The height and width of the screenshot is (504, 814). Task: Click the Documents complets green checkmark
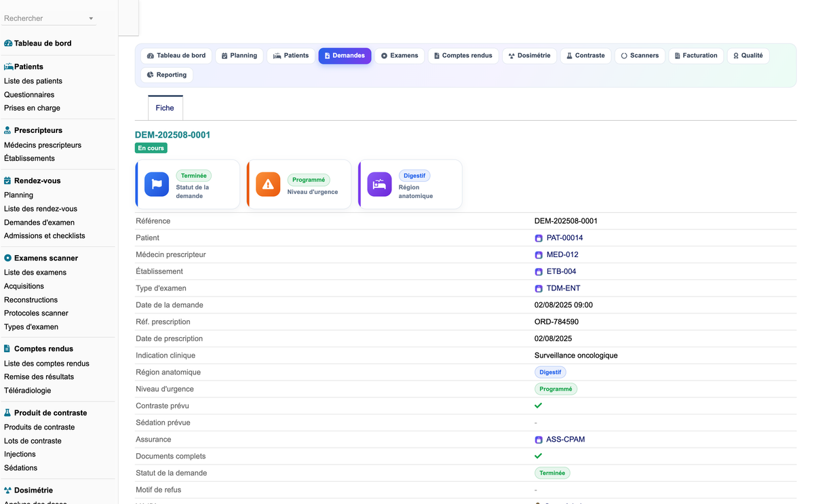click(x=539, y=456)
